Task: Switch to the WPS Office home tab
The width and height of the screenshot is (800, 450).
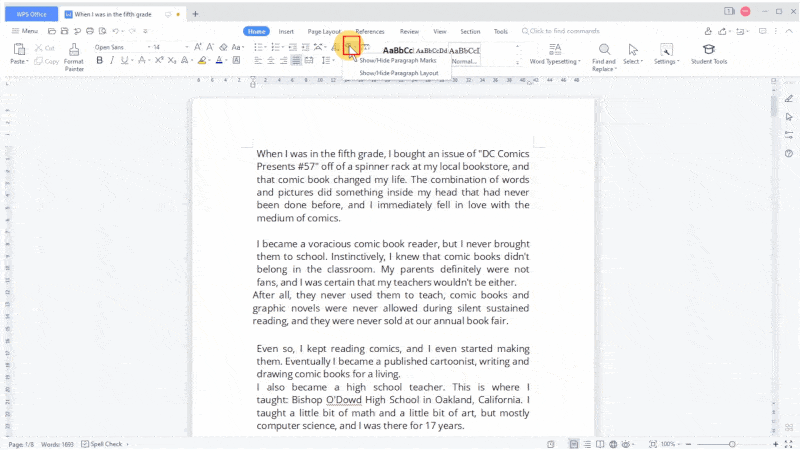Action: point(31,14)
